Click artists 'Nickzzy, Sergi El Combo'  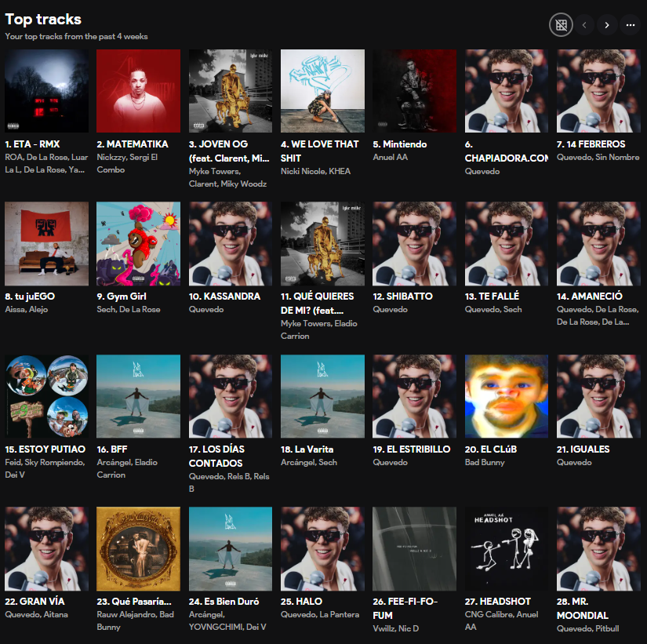127,163
